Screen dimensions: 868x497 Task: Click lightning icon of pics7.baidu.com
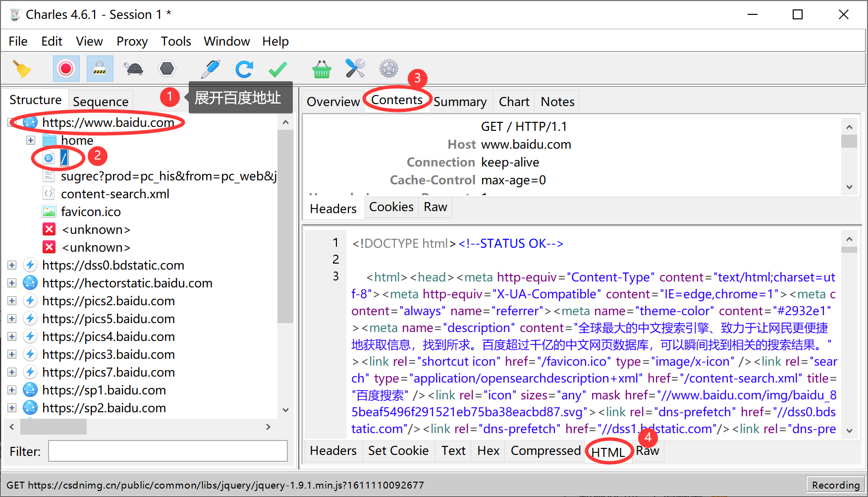pos(30,372)
